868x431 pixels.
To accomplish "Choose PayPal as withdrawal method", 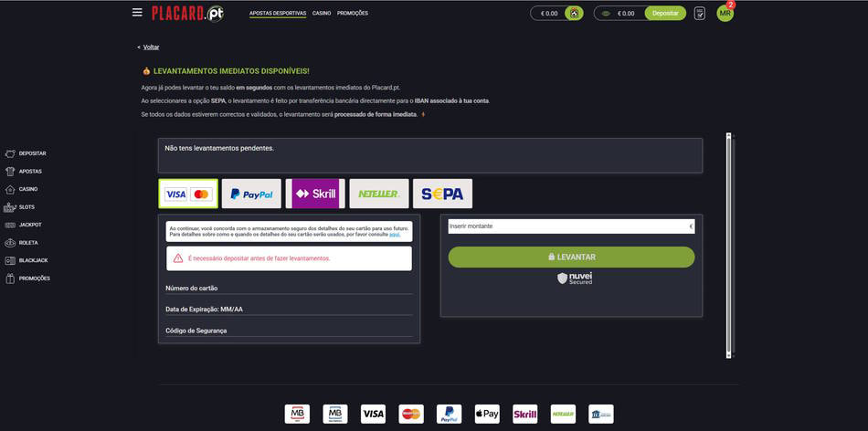I will point(251,194).
